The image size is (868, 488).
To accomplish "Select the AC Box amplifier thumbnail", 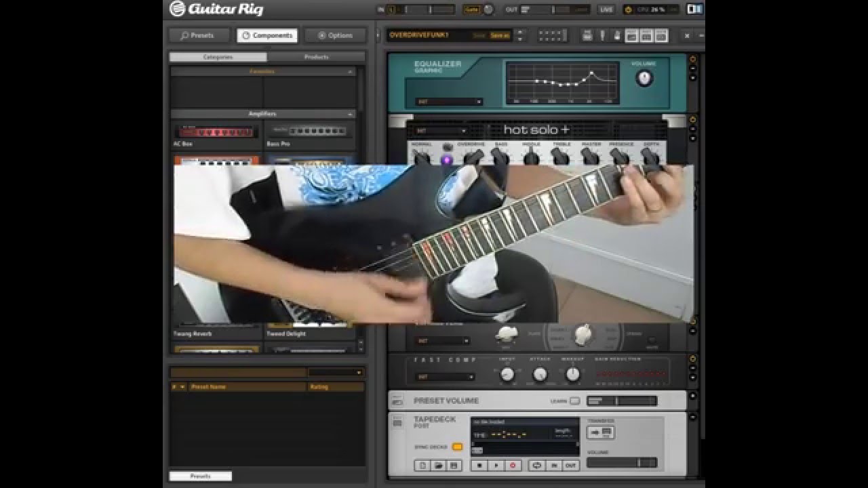I will point(216,131).
